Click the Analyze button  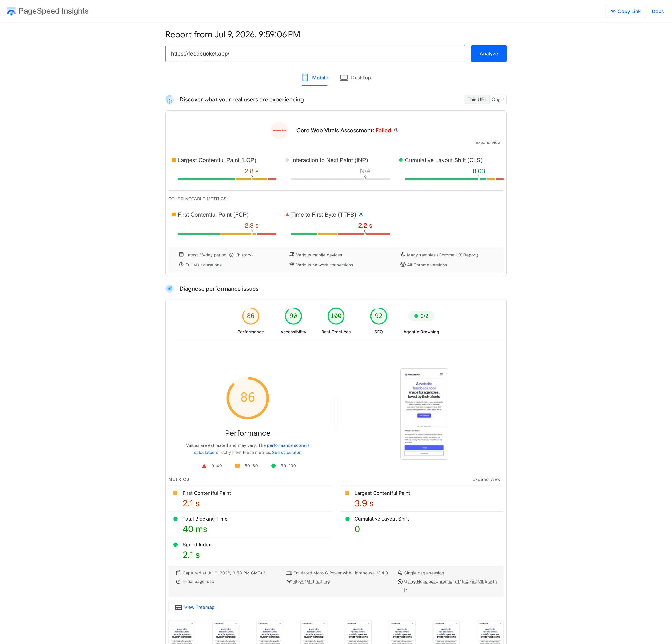click(x=489, y=54)
